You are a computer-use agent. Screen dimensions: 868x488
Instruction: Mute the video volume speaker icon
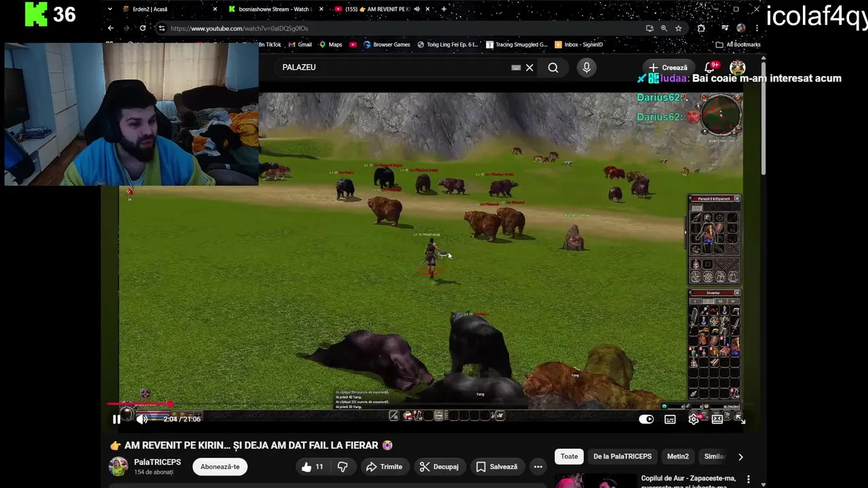click(142, 420)
